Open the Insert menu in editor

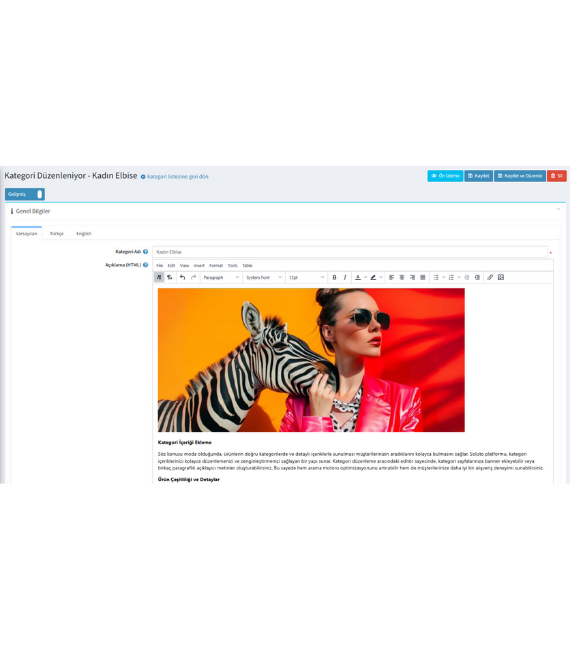199,266
